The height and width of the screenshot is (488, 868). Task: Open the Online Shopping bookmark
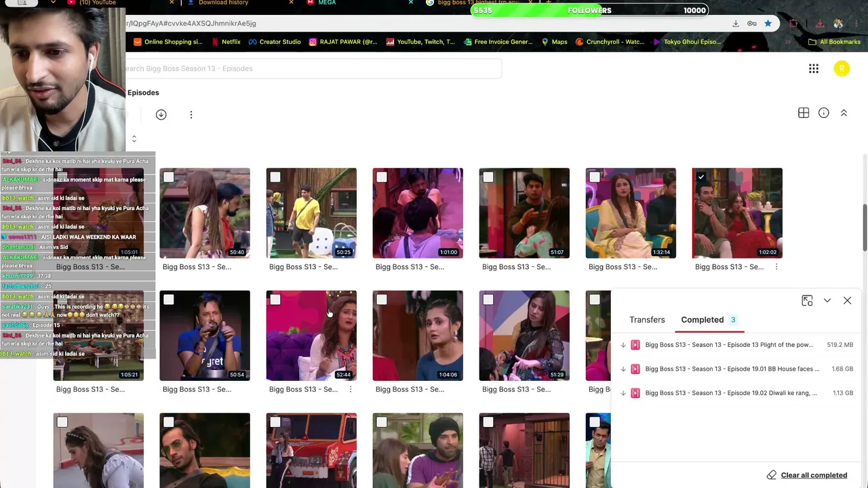[x=168, y=42]
